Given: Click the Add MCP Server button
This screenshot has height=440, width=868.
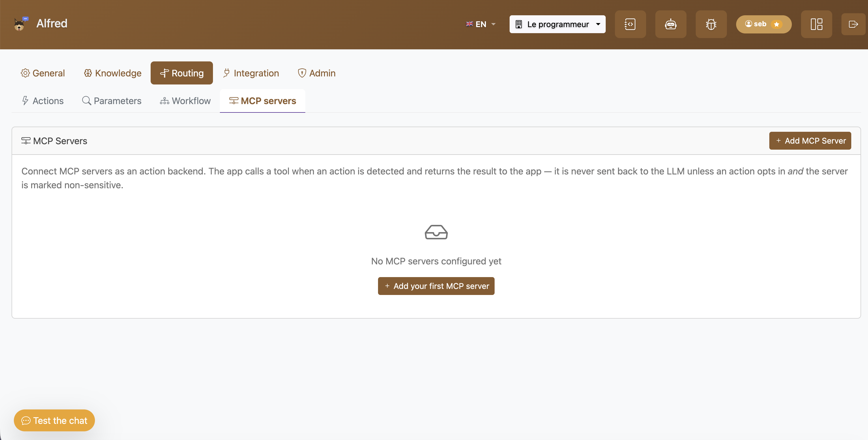Looking at the screenshot, I should pos(810,141).
